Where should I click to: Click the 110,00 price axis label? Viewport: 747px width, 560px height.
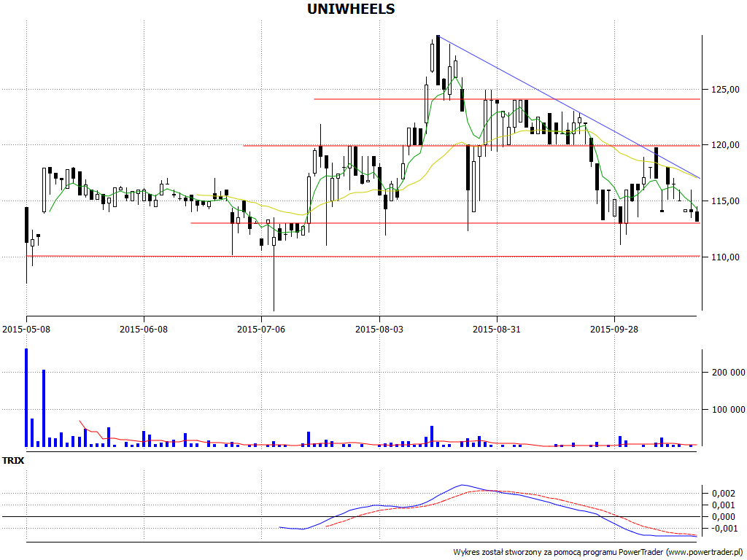click(726, 257)
